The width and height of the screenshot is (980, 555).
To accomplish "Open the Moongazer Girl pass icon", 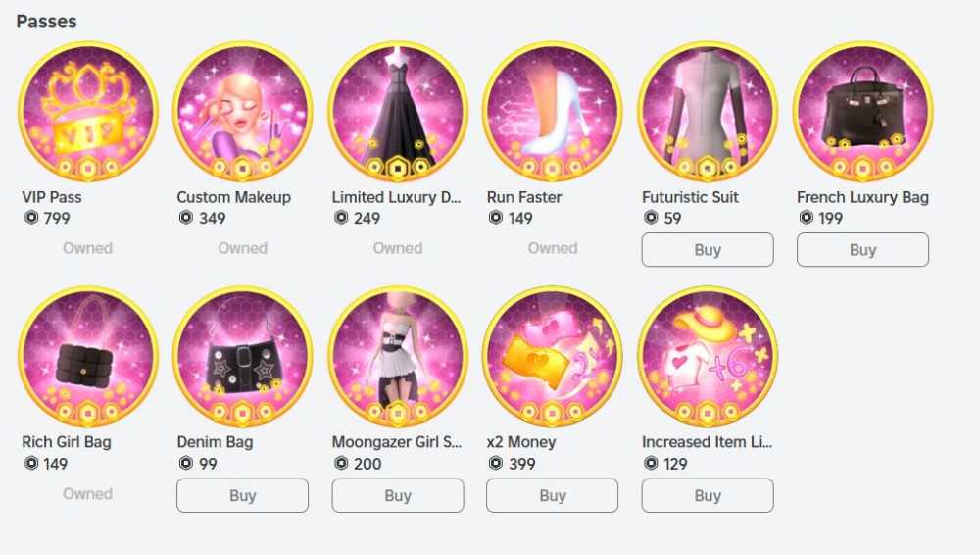I will 398,357.
